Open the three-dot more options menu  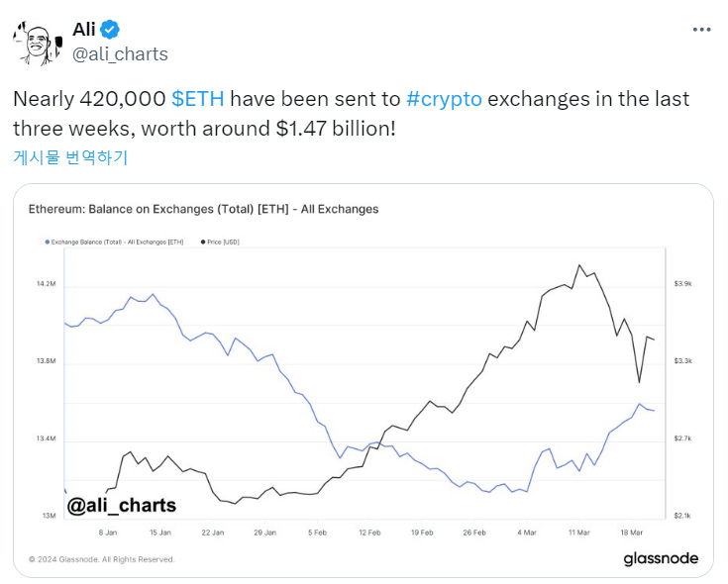tap(701, 30)
